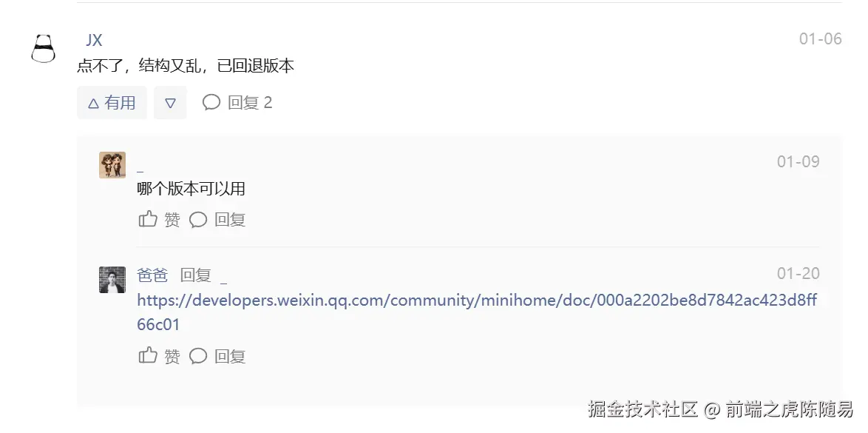This screenshot has height=433, width=868.
Task: Open 爸爸's photo avatar
Action: (x=112, y=280)
